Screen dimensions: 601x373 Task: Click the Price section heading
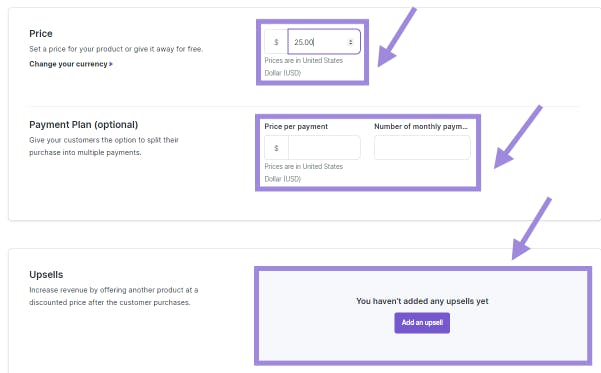point(41,33)
